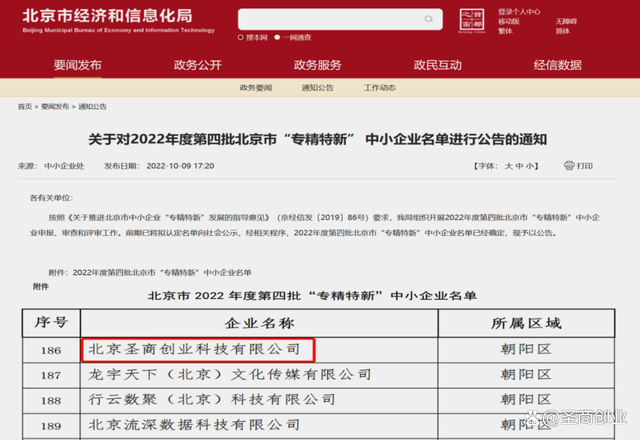The image size is (640, 440).
Task: Go to 政务要闻 sub-menu
Action: (256, 88)
